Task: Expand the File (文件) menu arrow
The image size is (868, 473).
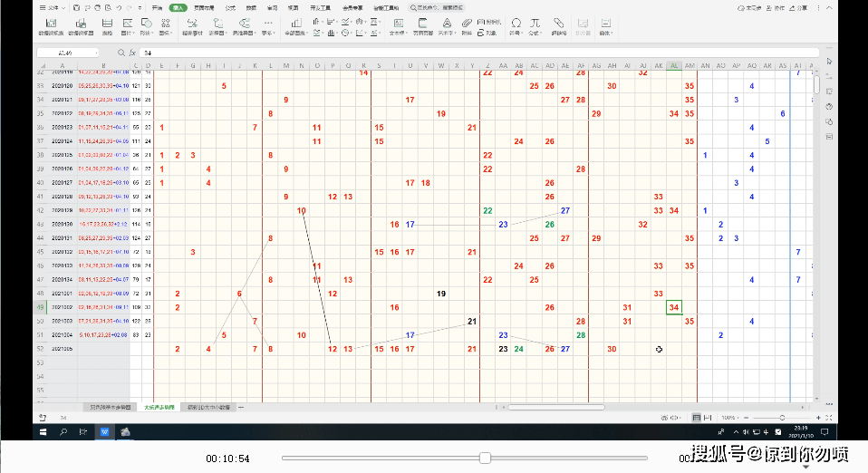Action: [x=63, y=8]
